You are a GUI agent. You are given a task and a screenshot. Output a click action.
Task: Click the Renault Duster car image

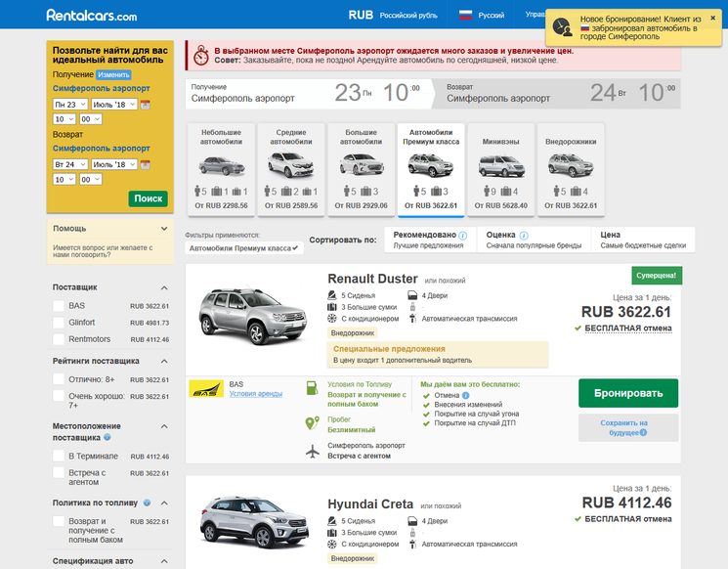253,316
